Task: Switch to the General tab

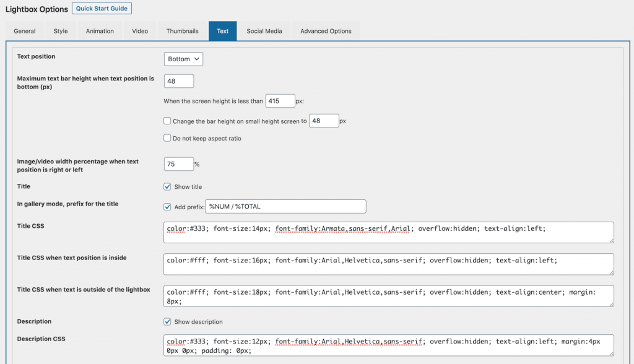Action: [24, 30]
